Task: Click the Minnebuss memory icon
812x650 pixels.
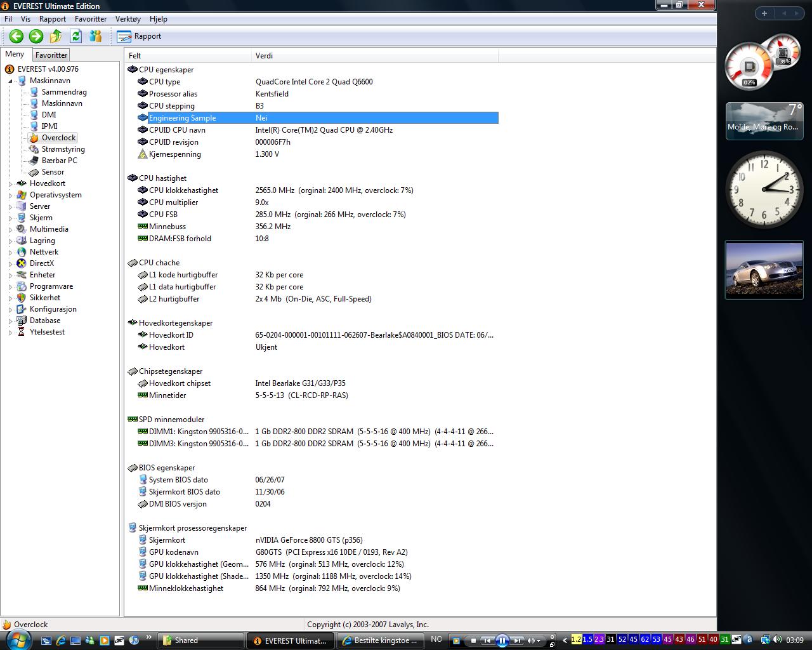Action: coord(143,227)
